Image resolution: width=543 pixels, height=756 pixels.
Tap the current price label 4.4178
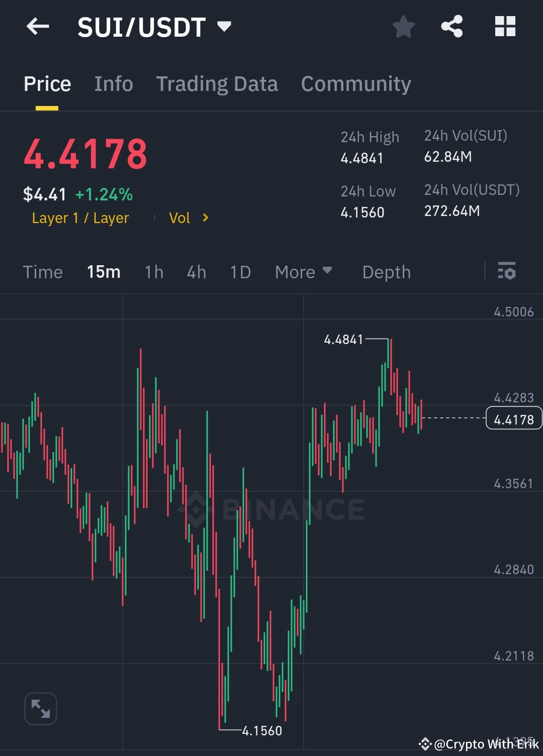(x=513, y=418)
